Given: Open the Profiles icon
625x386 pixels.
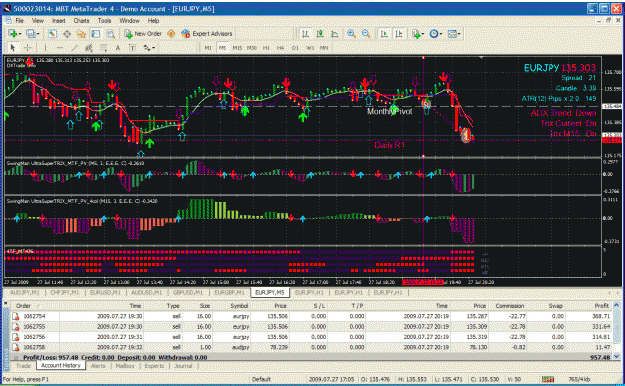Looking at the screenshot, I should [x=30, y=34].
